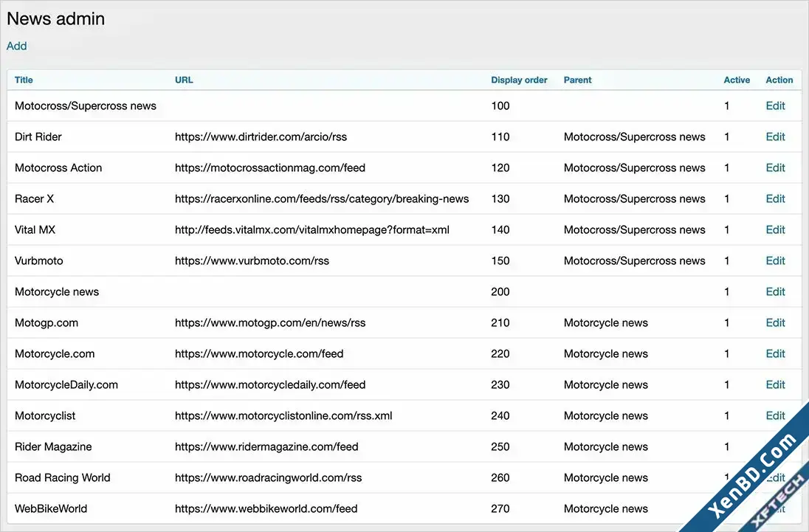Image resolution: width=809 pixels, height=532 pixels.
Task: Edit the Motocross/Supercross news category row
Action: coord(776,106)
